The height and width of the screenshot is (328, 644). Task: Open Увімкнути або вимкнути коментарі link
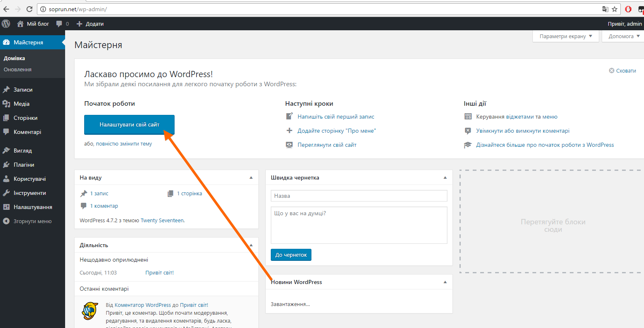tap(523, 131)
